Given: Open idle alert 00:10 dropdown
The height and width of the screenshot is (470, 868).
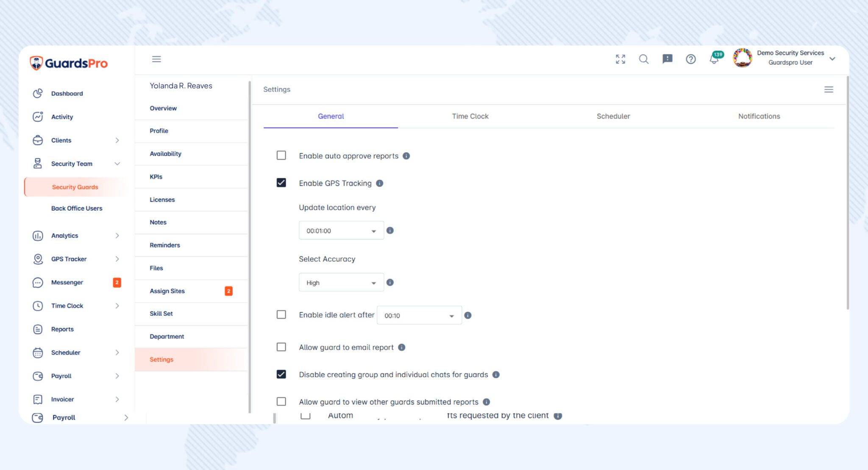Looking at the screenshot, I should 419,315.
